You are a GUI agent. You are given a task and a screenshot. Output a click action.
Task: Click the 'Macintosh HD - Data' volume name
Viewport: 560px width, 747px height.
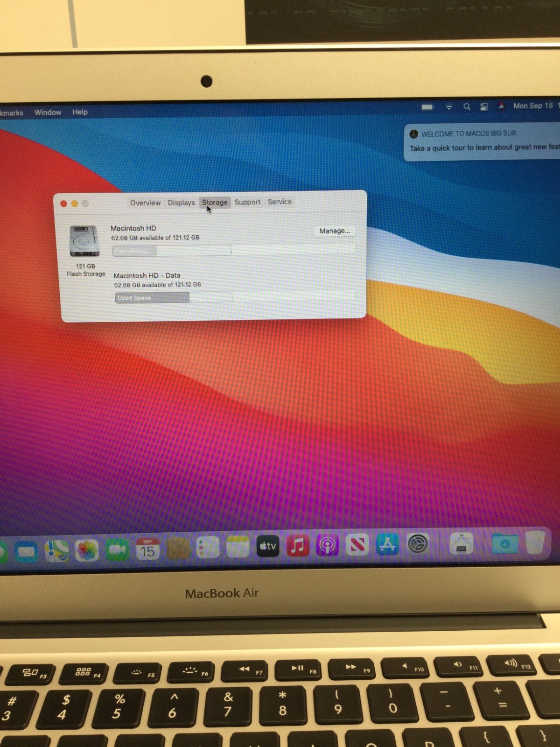pos(147,275)
